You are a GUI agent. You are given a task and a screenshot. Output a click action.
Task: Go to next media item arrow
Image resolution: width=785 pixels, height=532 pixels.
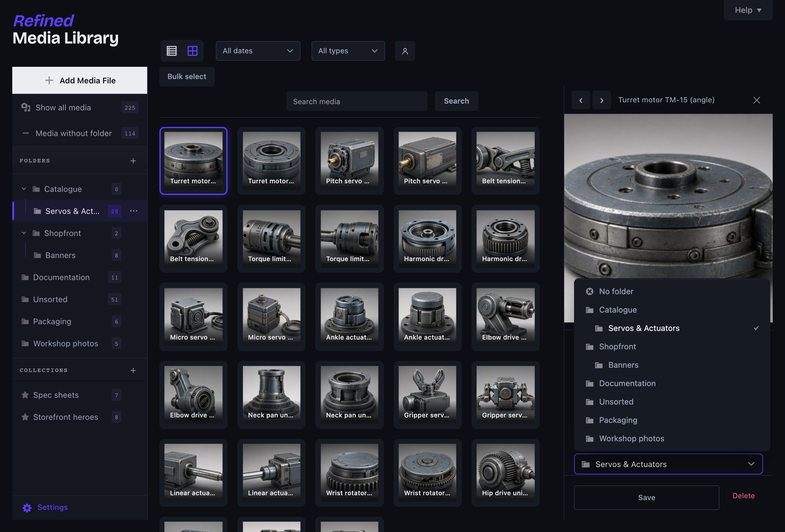coord(601,100)
